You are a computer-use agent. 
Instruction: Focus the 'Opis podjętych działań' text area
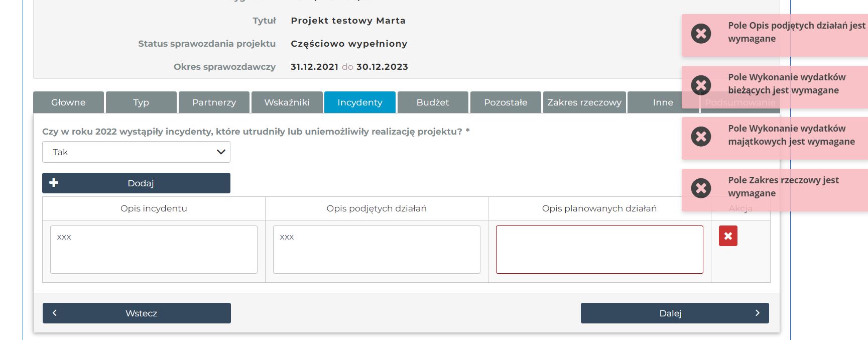click(377, 250)
